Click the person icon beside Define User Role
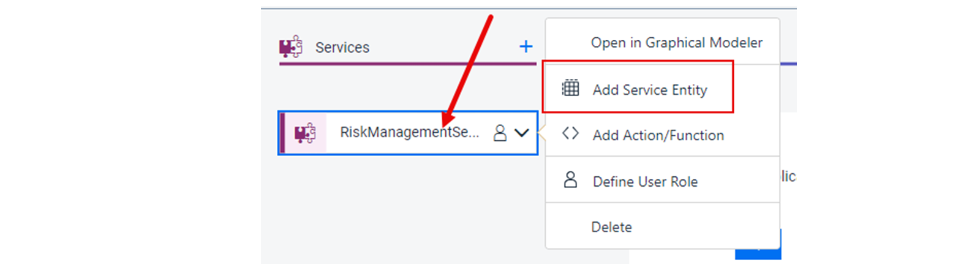 click(x=570, y=179)
